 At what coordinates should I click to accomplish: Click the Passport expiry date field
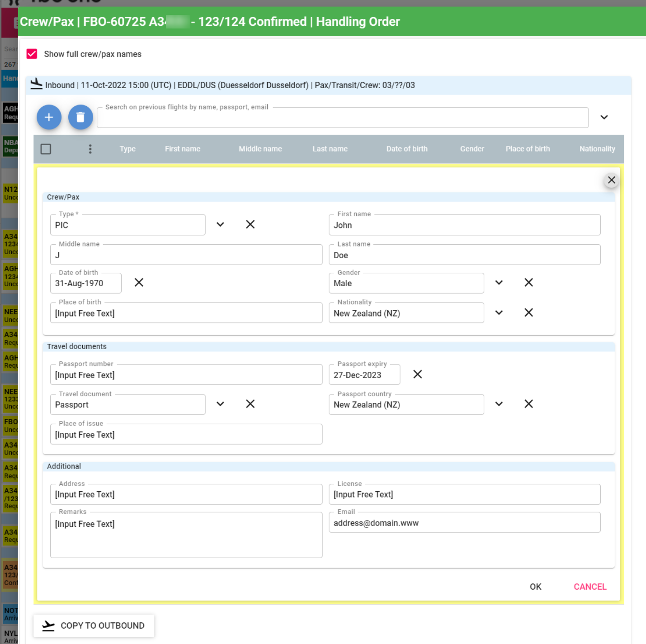pos(364,374)
